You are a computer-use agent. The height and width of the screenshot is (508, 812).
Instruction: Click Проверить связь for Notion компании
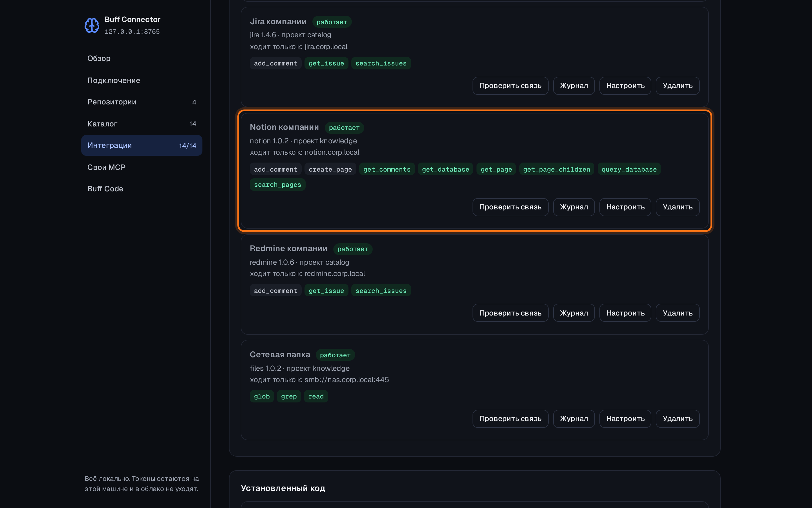click(510, 207)
